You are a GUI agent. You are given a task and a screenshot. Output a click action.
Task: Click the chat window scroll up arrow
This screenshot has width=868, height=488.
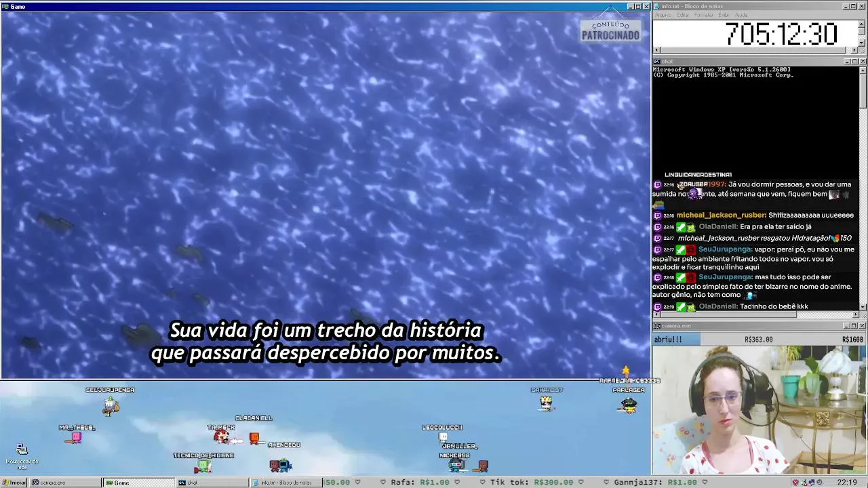click(x=863, y=69)
